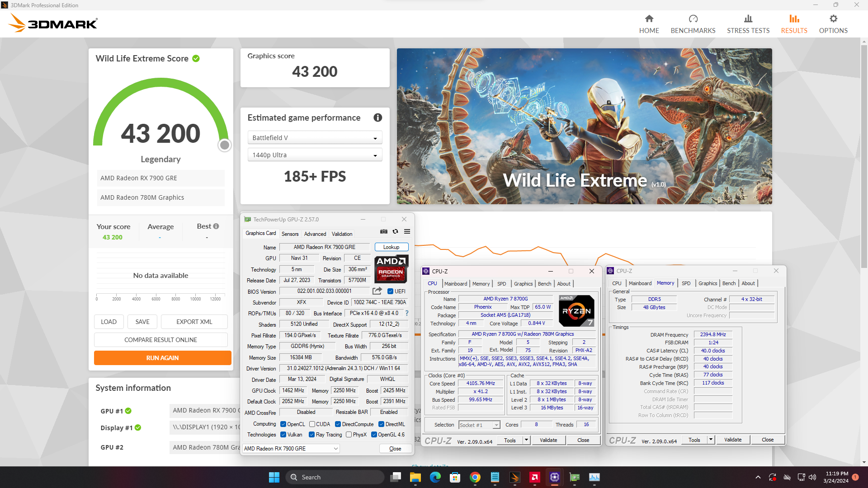Click Close button in GPU-Z

tap(395, 449)
